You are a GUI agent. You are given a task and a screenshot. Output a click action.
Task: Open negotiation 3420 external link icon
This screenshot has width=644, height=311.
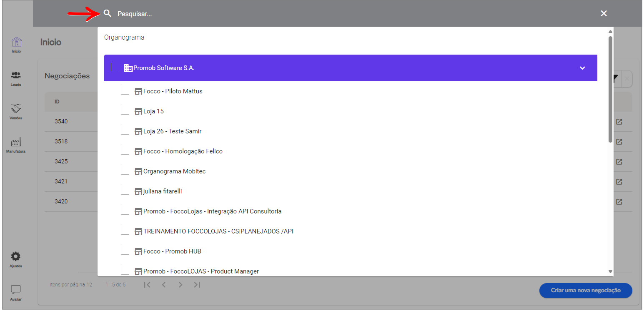point(619,202)
